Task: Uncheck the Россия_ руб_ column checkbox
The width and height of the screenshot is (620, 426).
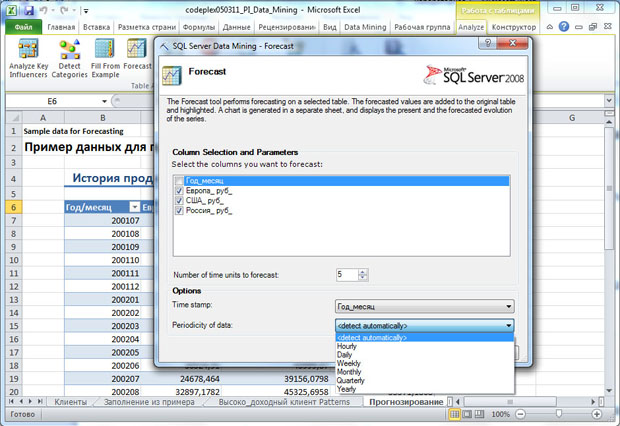Action: [x=179, y=210]
